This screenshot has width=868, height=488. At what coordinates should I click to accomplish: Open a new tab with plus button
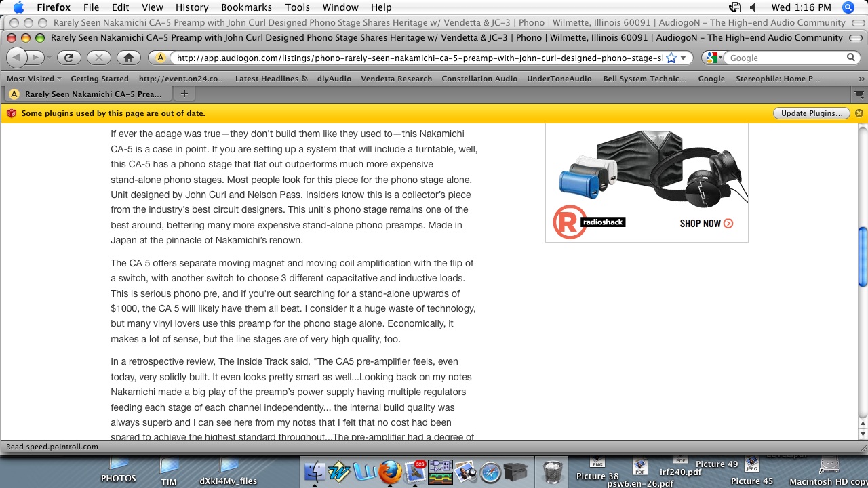184,94
